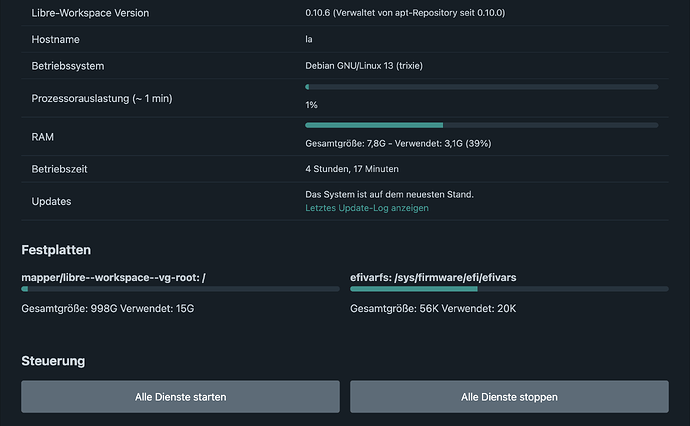Select the root volume disk usage bar

(180, 289)
